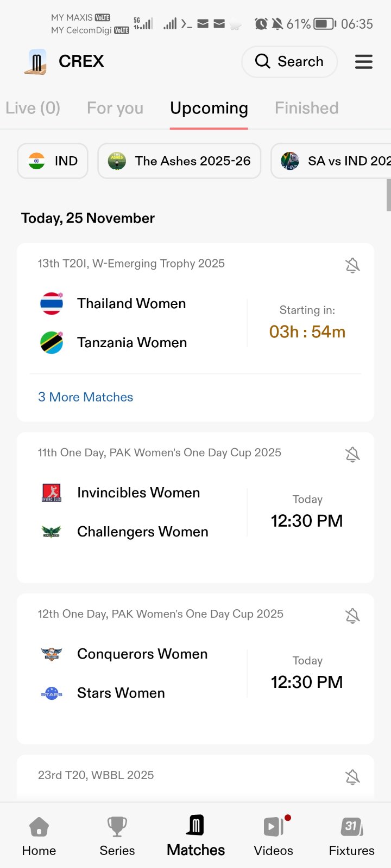The image size is (391, 868).
Task: Open the Live (0) tab
Action: click(33, 108)
